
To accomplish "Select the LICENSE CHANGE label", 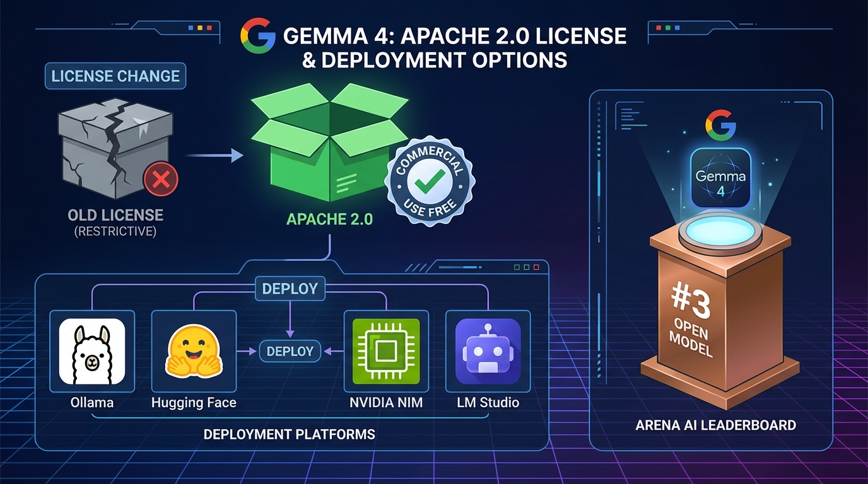I will [x=115, y=76].
